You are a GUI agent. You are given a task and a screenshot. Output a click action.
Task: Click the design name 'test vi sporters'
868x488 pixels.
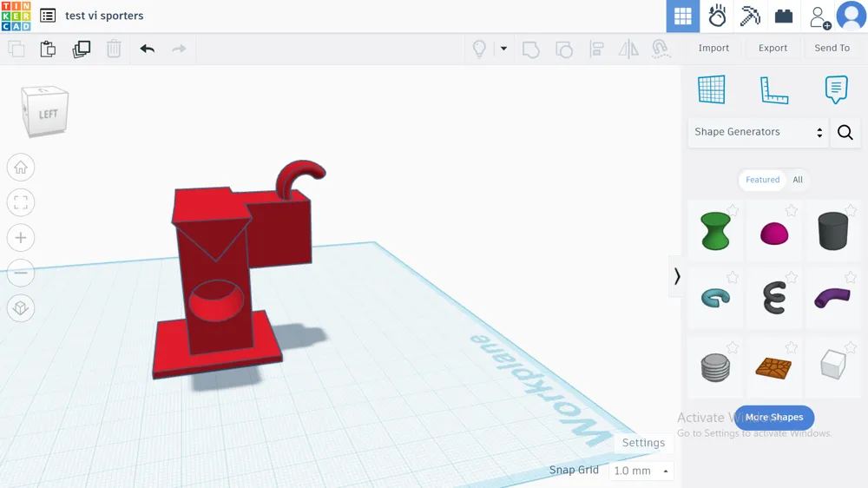[x=104, y=16]
